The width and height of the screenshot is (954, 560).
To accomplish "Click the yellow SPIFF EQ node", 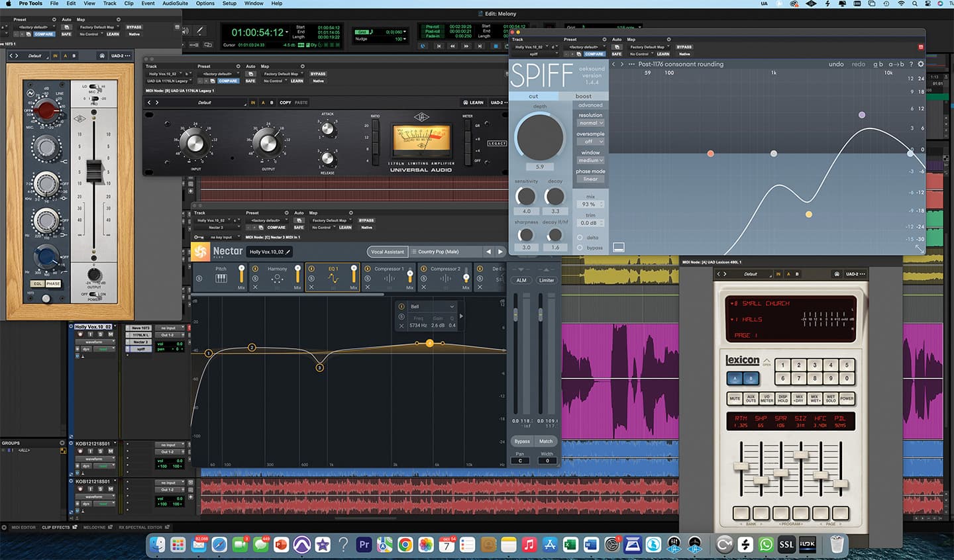I will tap(808, 214).
